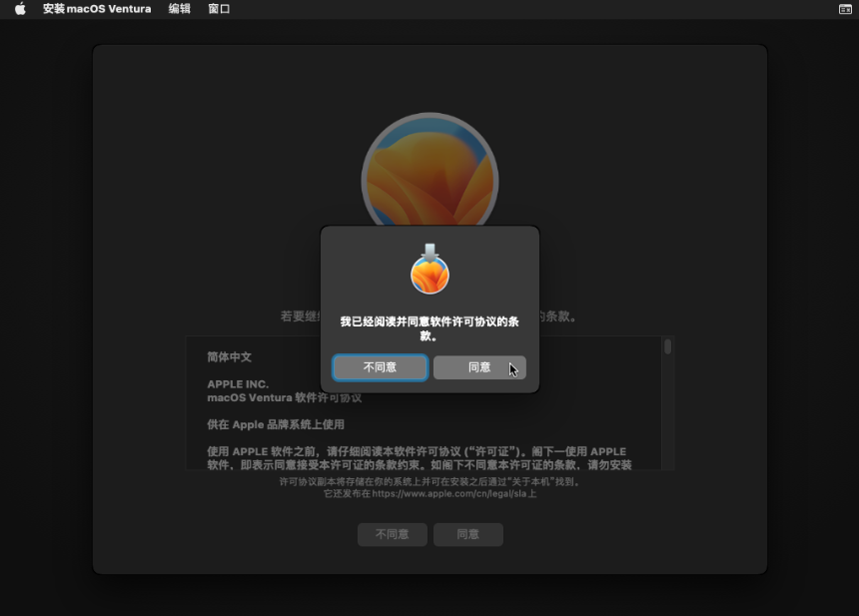The width and height of the screenshot is (859, 616).
Task: Click the installer icon in the dialog
Action: point(429,270)
